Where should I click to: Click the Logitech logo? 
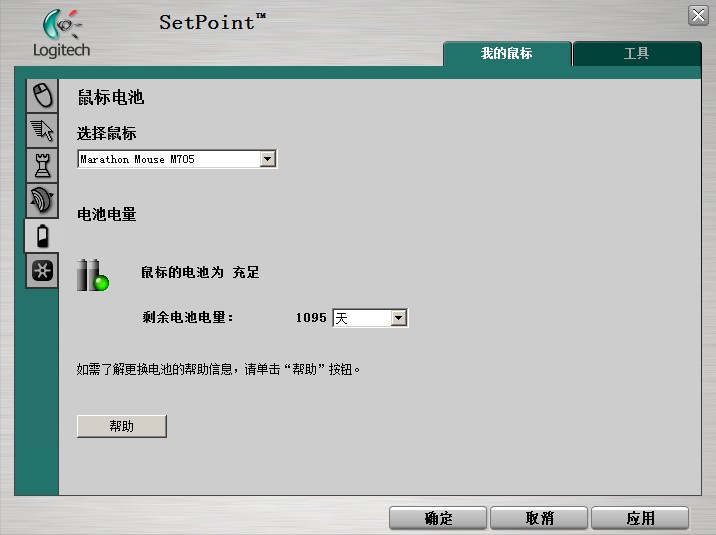coord(62,33)
